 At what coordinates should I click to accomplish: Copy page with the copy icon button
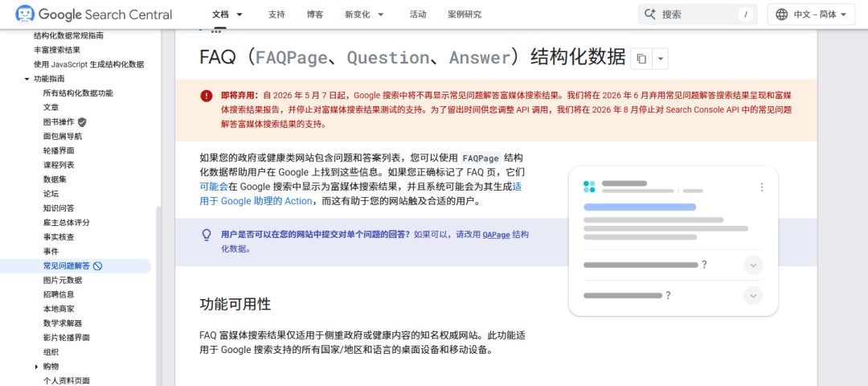(641, 59)
